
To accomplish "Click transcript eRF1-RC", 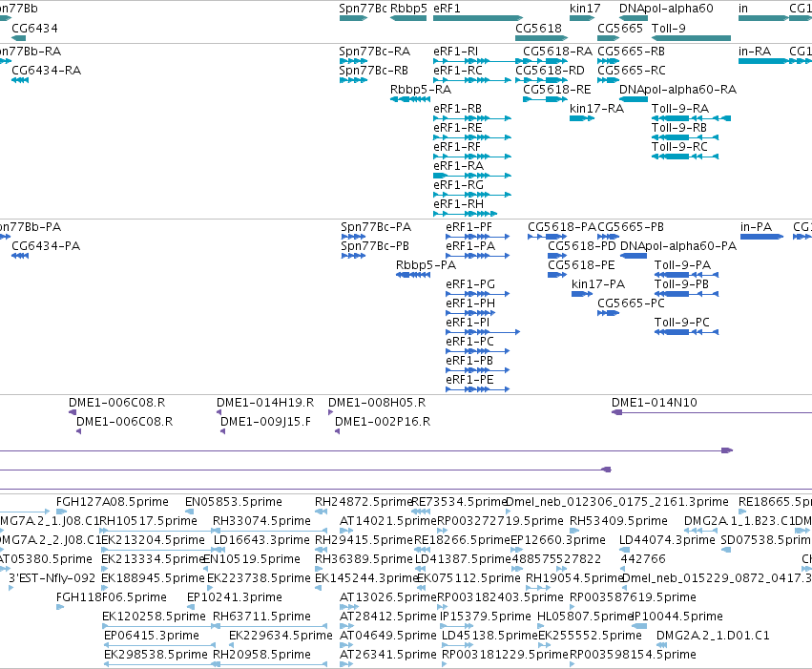I will (x=458, y=70).
